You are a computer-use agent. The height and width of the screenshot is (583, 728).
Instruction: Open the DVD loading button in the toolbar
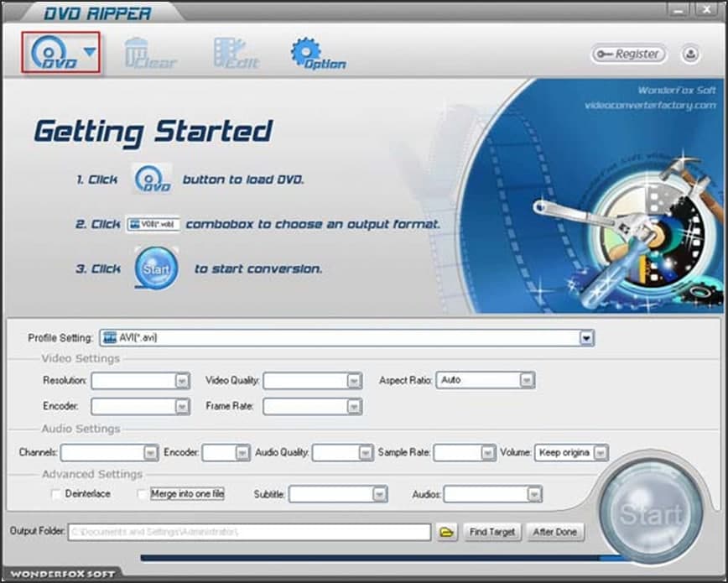tap(49, 52)
